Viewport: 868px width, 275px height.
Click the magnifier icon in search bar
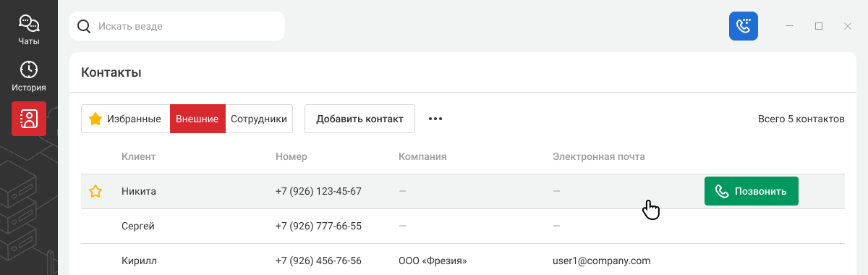84,26
